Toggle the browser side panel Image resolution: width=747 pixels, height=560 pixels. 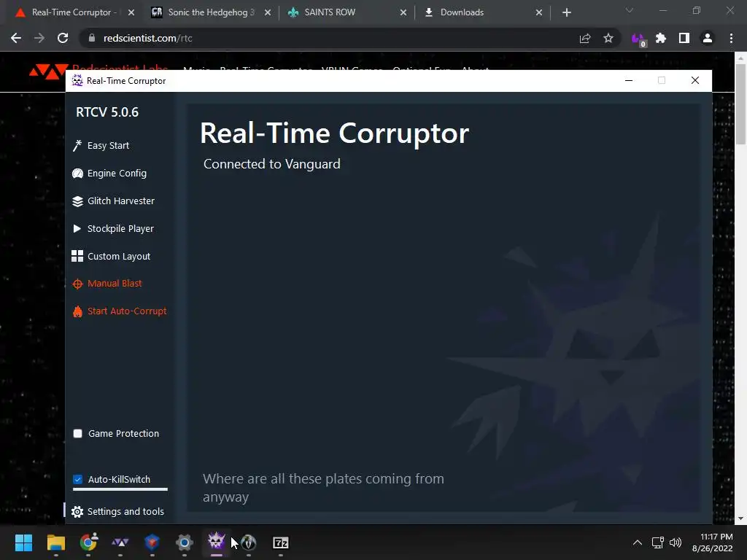tap(684, 38)
